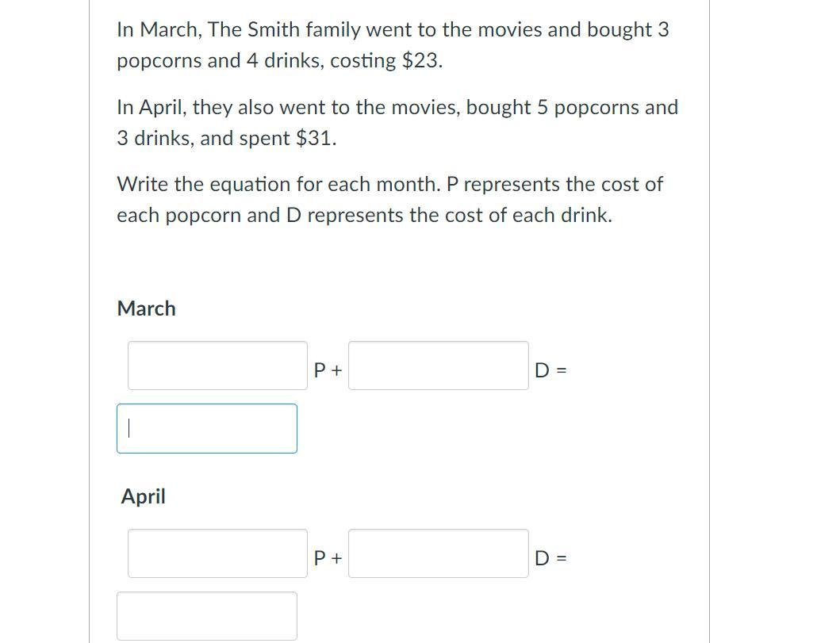
Task: Click the bold April heading
Action: (x=144, y=496)
